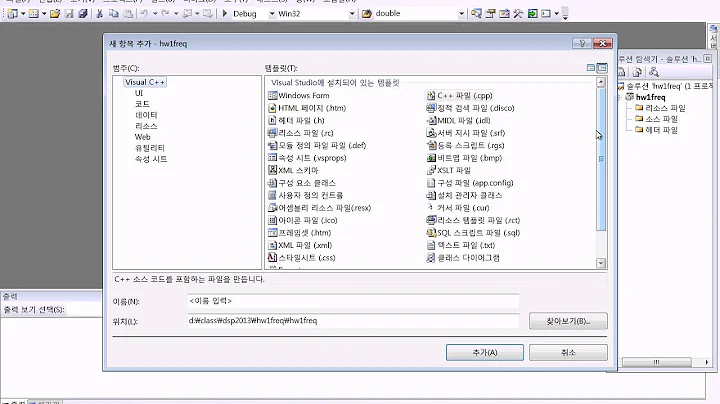Screen dimensions: 720x404
Task: Select the C++ 파일 (.cpp) template
Action: point(460,95)
